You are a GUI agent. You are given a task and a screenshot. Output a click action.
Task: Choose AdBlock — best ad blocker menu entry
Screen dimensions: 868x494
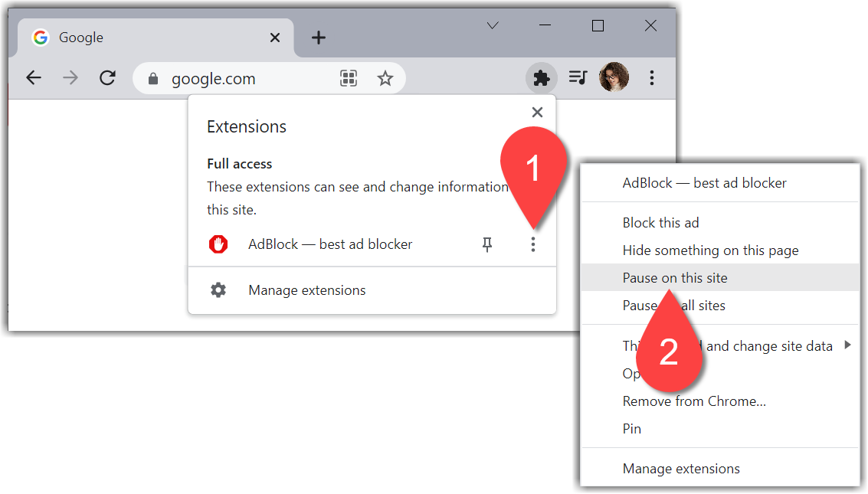[x=720, y=183]
